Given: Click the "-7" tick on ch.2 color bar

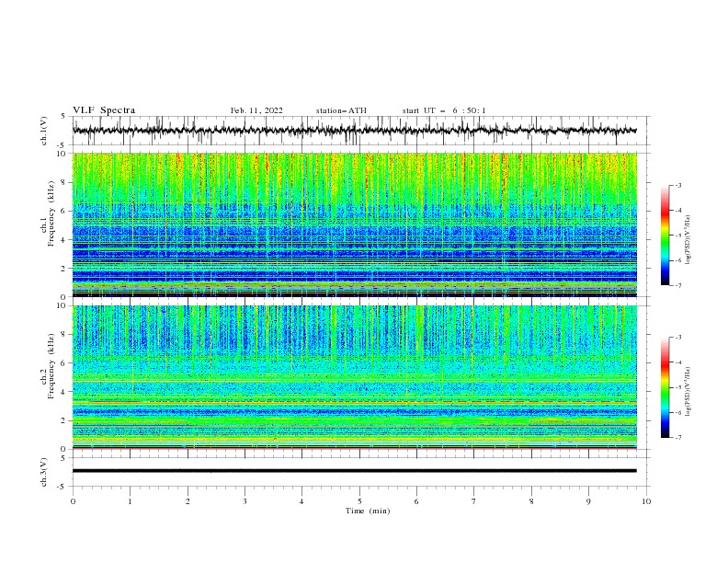Looking at the screenshot, I should tap(678, 437).
